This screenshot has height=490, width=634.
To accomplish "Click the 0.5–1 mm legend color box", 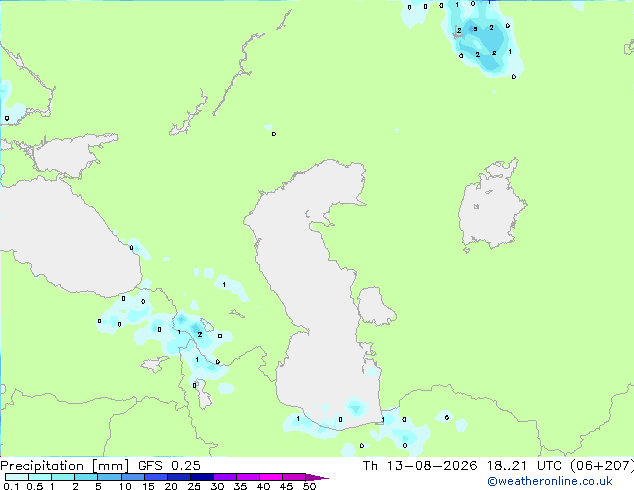I will [x=40, y=477].
